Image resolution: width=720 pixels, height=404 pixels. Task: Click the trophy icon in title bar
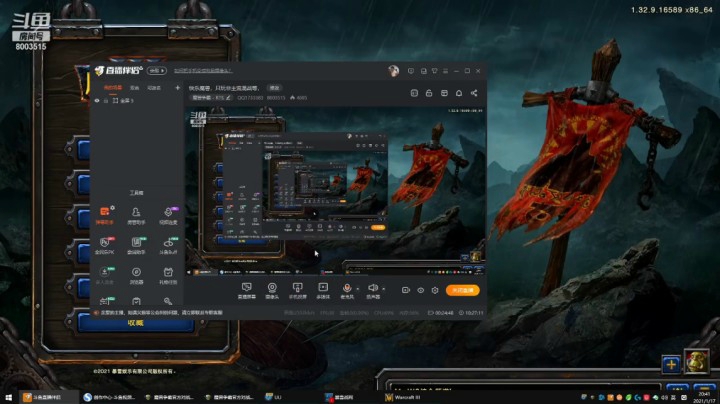(434, 71)
